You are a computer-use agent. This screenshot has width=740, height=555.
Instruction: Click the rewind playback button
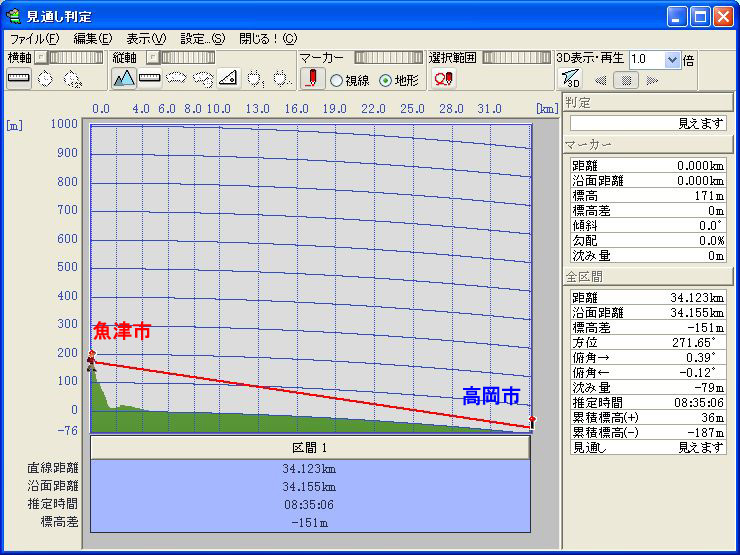pos(600,80)
